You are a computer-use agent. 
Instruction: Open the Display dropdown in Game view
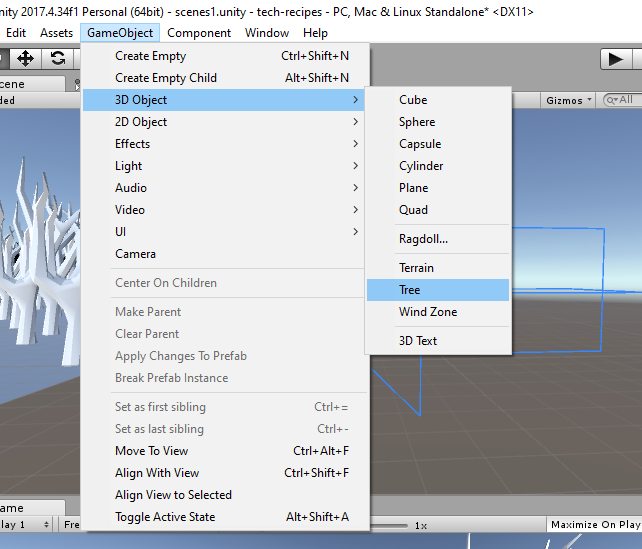click(x=25, y=524)
